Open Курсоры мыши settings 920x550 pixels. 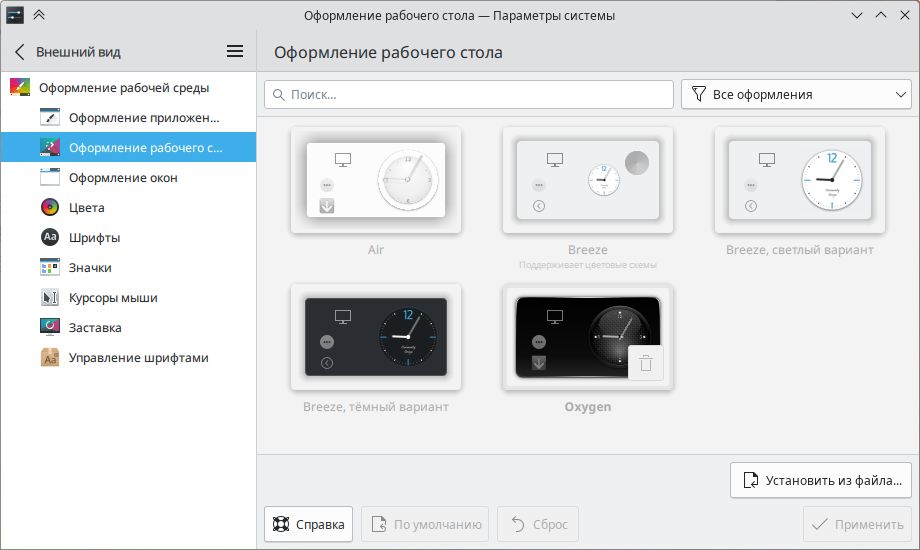pyautogui.click(x=128, y=298)
